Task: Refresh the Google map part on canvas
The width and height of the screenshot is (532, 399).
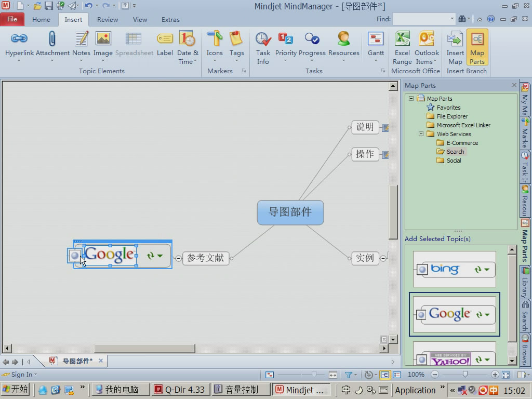Action: pyautogui.click(x=150, y=256)
